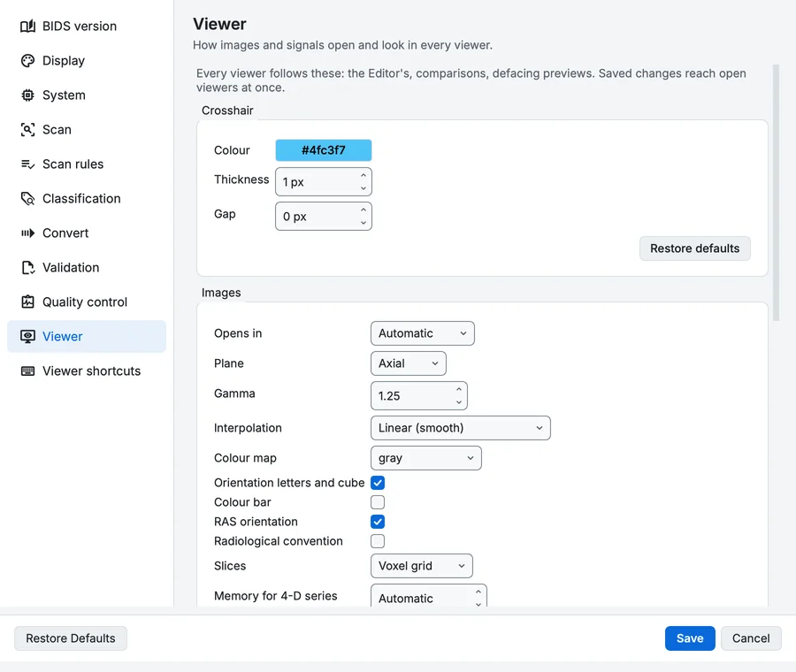Click the Convert arrow icon

point(28,233)
